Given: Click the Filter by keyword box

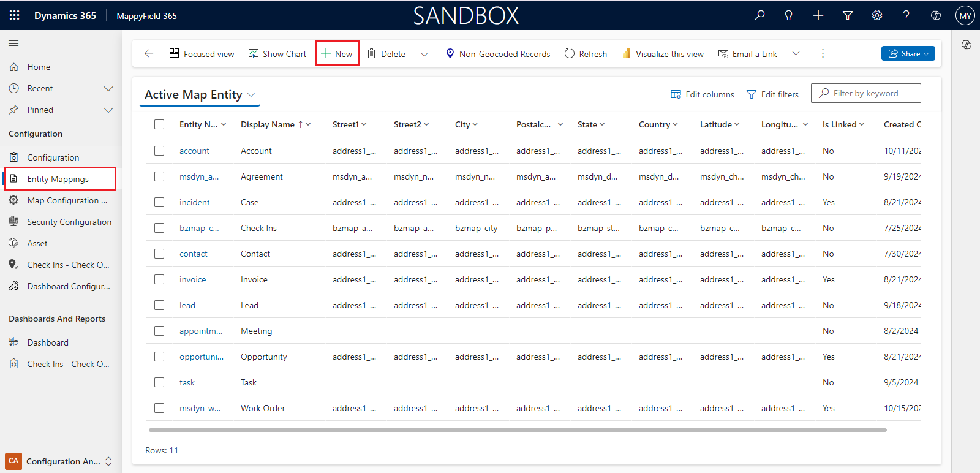Looking at the screenshot, I should (x=866, y=93).
